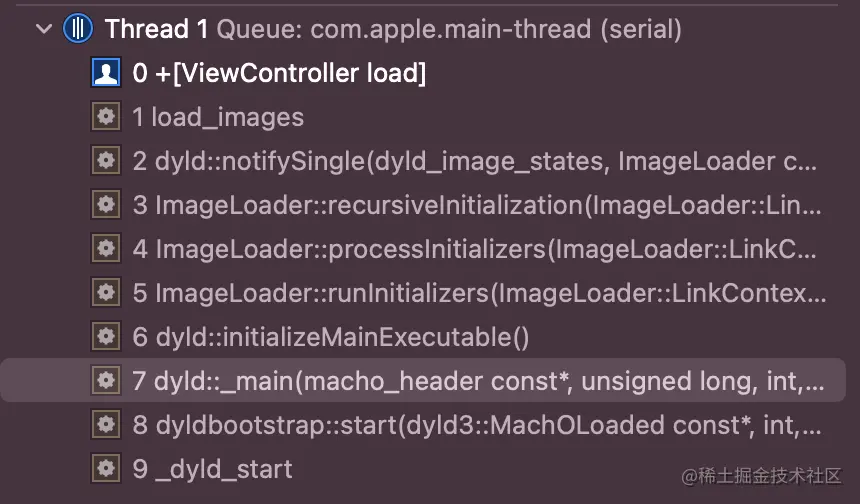
Task: Collapse the Thread 1 disclosure triangle
Action: tap(43, 29)
